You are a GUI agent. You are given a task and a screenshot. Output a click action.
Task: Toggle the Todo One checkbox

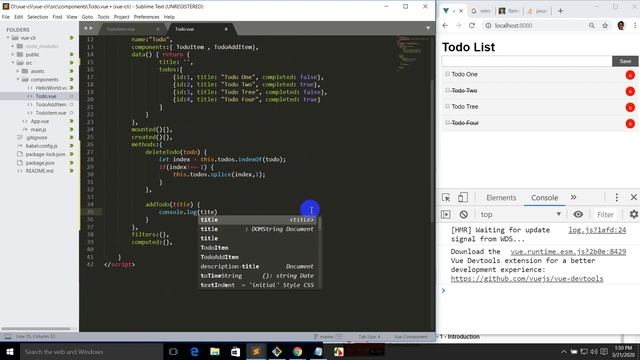pyautogui.click(x=447, y=74)
